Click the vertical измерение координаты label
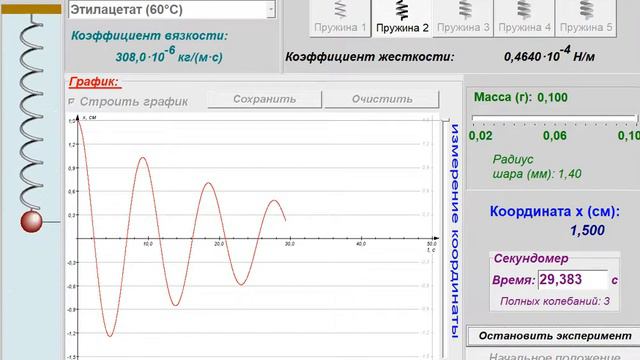Viewport: 640px width, 360px height. coord(456,231)
